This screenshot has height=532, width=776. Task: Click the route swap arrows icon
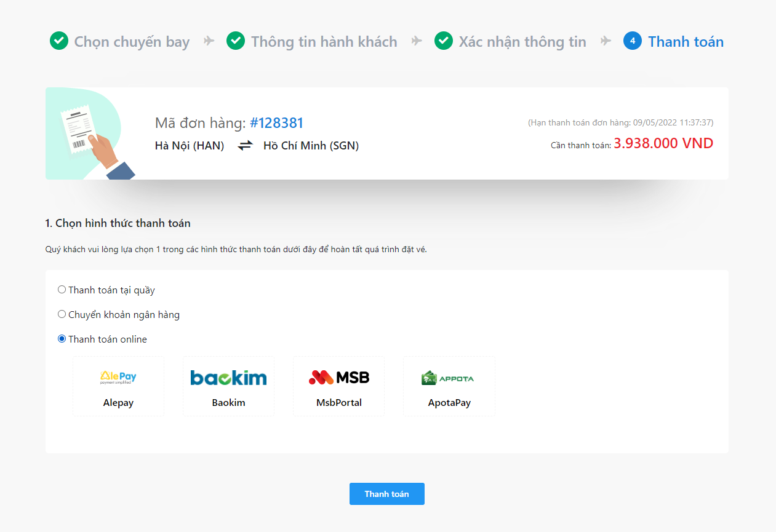246,146
